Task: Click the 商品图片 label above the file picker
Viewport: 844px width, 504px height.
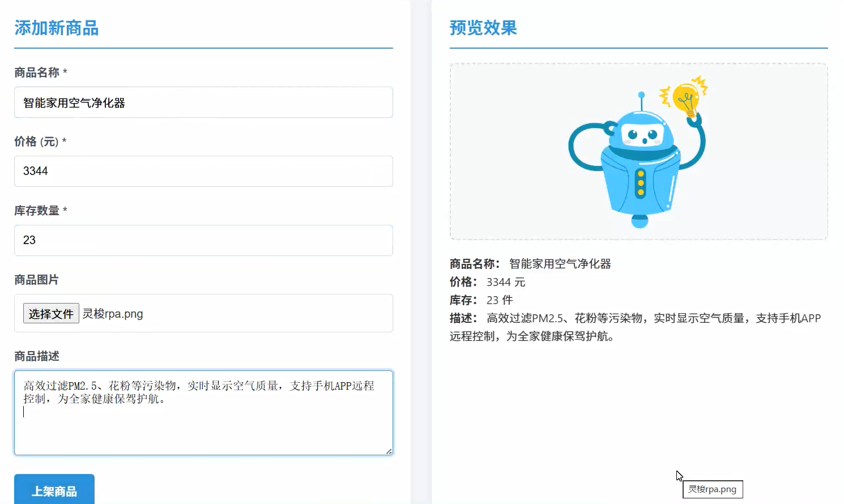Action: coord(35,279)
